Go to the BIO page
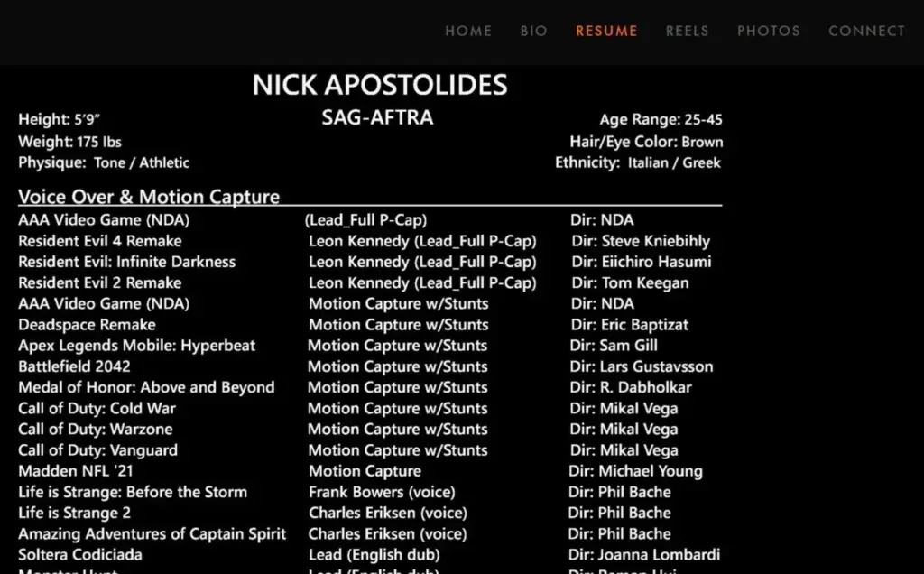 click(x=534, y=31)
